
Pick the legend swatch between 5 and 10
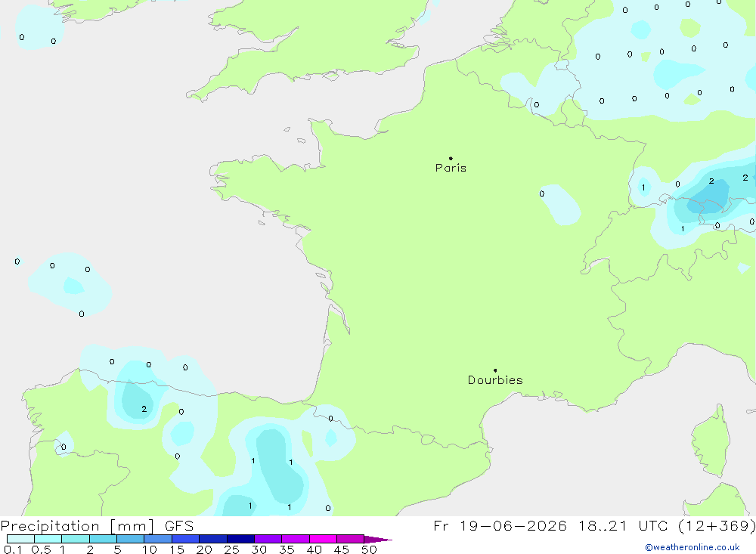(131, 539)
